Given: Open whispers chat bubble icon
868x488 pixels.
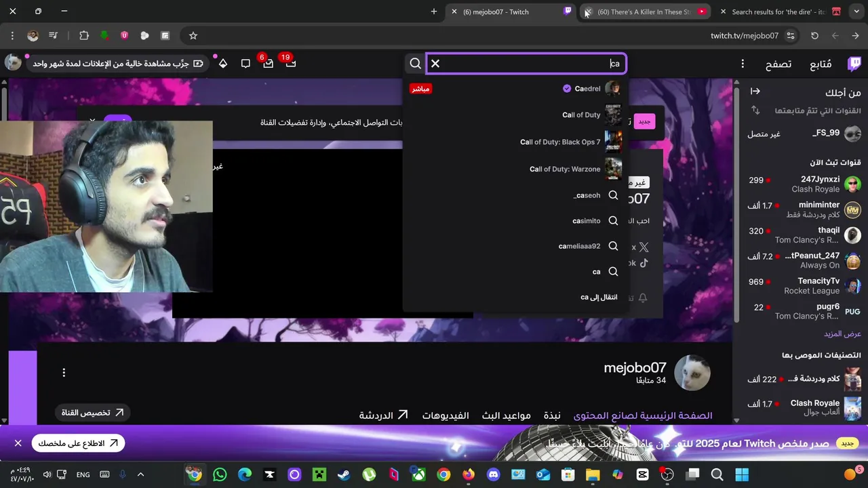Looking at the screenshot, I should click(245, 64).
